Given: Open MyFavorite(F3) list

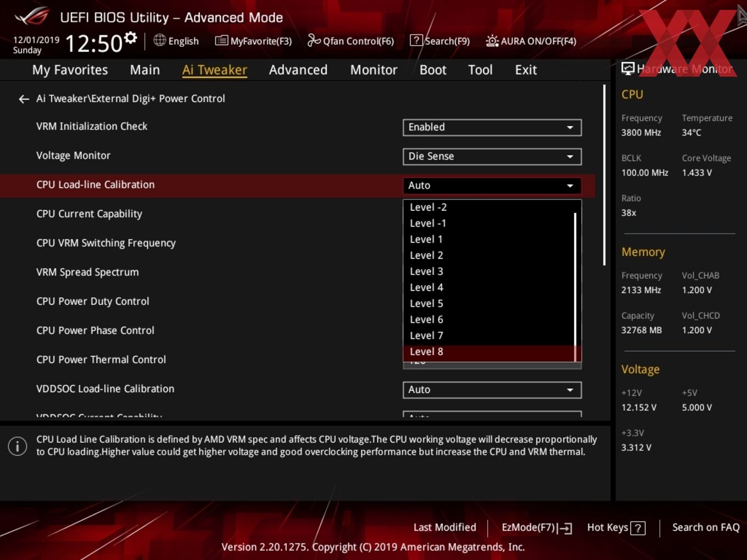Looking at the screenshot, I should click(253, 41).
